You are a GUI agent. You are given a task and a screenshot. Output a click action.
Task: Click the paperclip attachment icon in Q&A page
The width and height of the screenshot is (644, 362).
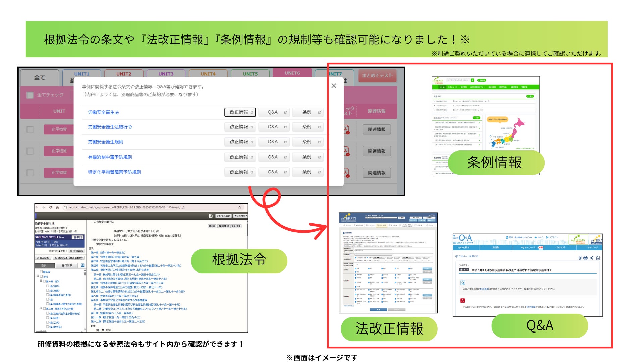pos(580,258)
